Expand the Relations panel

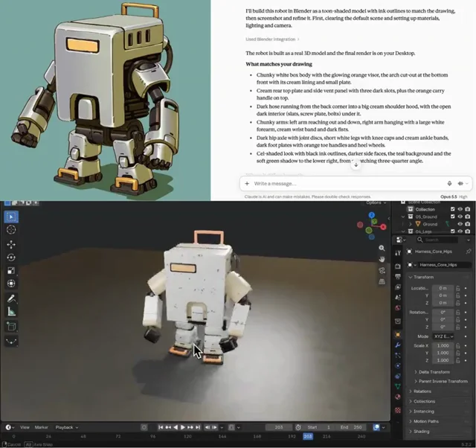[419, 391]
